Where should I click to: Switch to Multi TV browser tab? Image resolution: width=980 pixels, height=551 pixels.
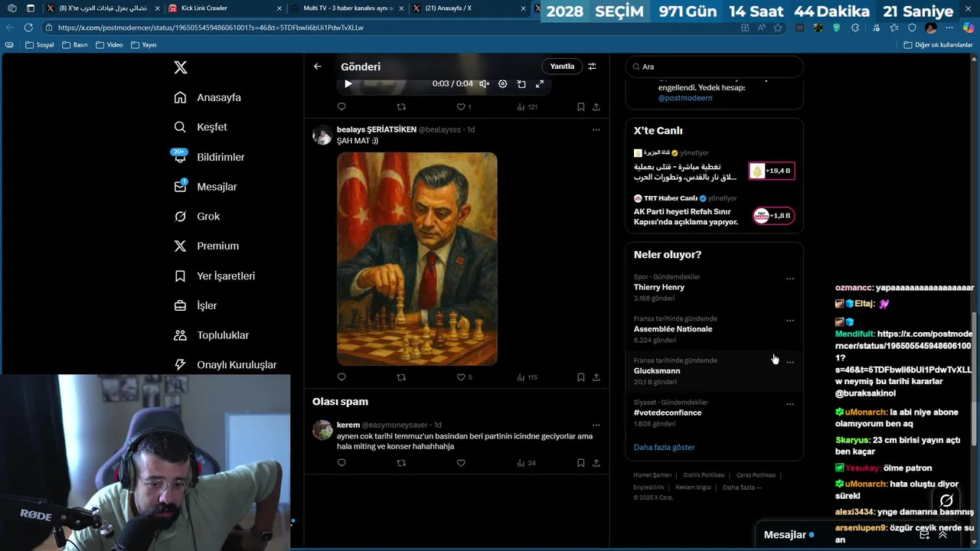click(346, 8)
